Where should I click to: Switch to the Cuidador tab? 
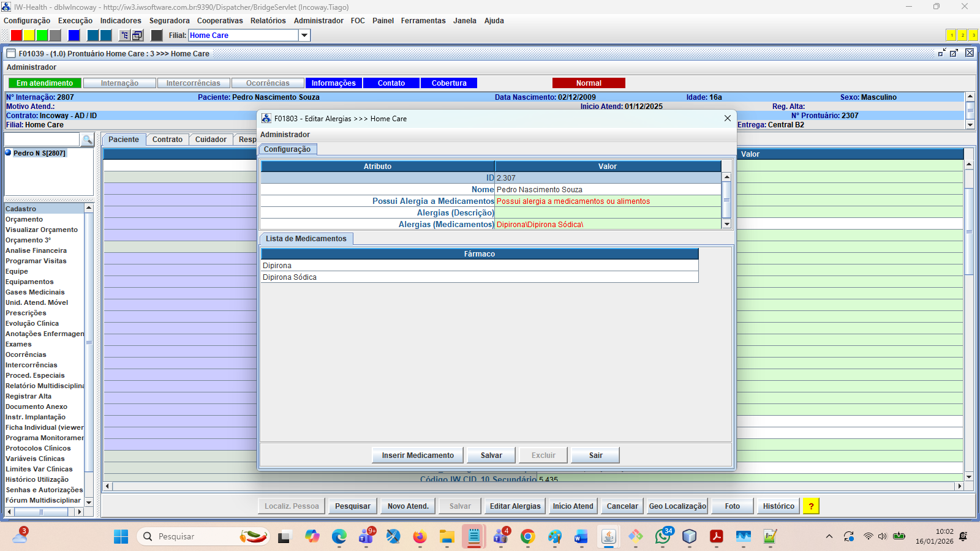(x=211, y=140)
